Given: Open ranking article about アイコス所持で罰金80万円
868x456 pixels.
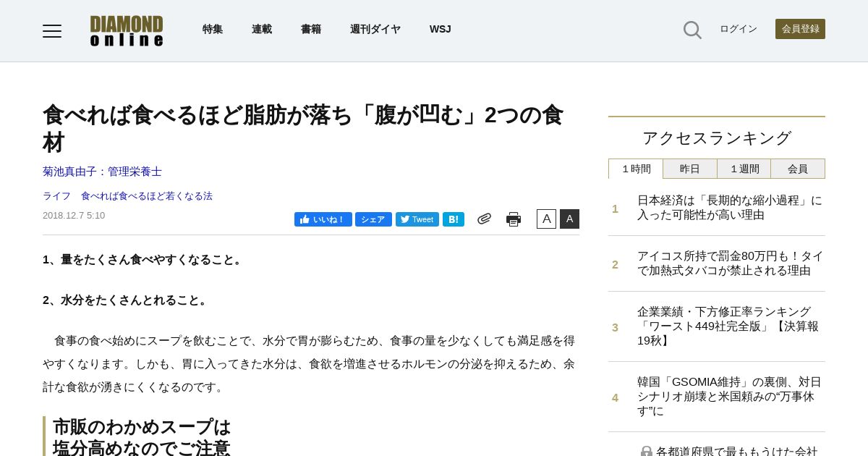Looking at the screenshot, I should pyautogui.click(x=730, y=263).
